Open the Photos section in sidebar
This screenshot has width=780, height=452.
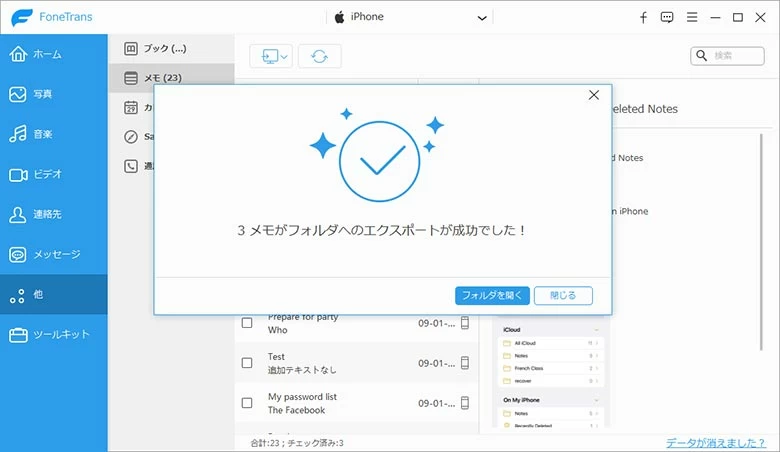pyautogui.click(x=53, y=94)
